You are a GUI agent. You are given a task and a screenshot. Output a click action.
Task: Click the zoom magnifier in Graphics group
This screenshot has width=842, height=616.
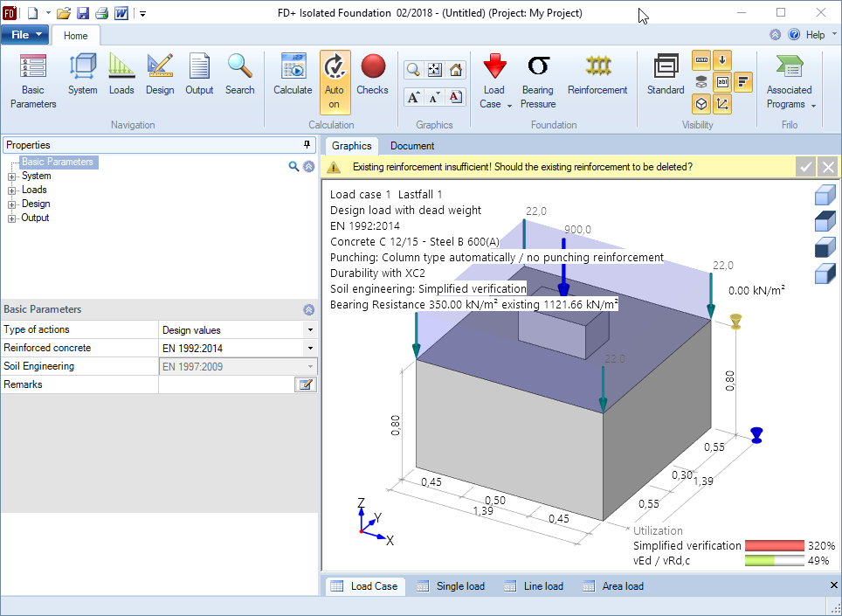[x=413, y=70]
